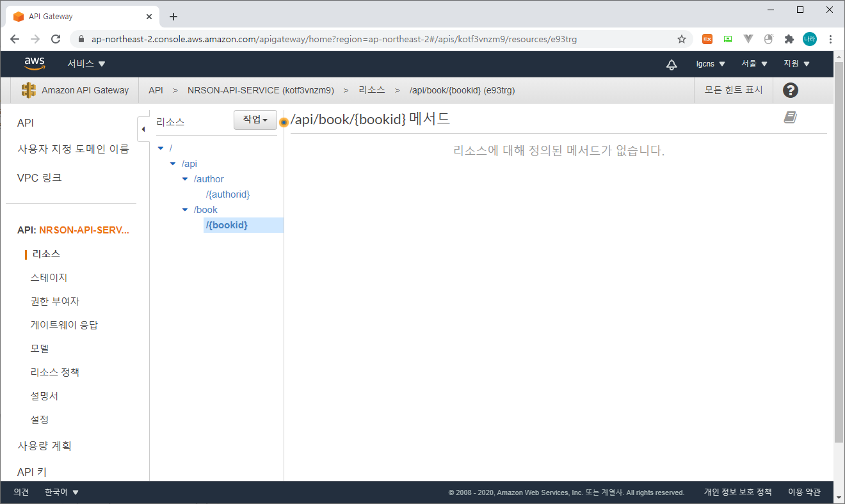
Task: Go to 설명서 section
Action: (44, 396)
